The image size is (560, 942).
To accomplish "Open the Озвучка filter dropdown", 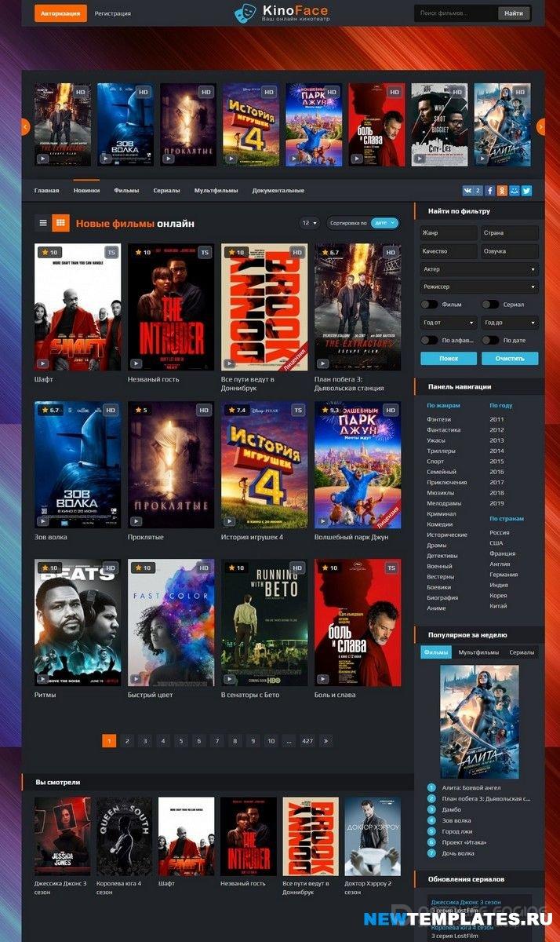I will tap(510, 251).
